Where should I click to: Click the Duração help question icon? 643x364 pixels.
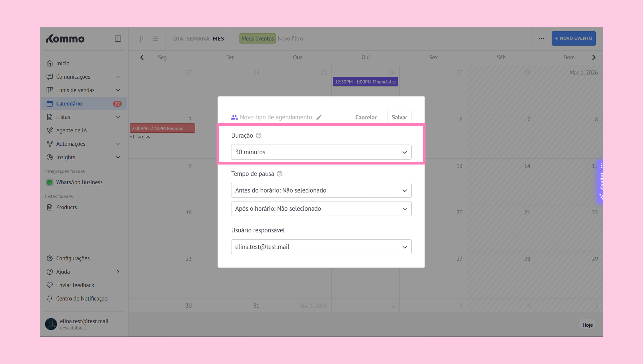click(x=258, y=135)
